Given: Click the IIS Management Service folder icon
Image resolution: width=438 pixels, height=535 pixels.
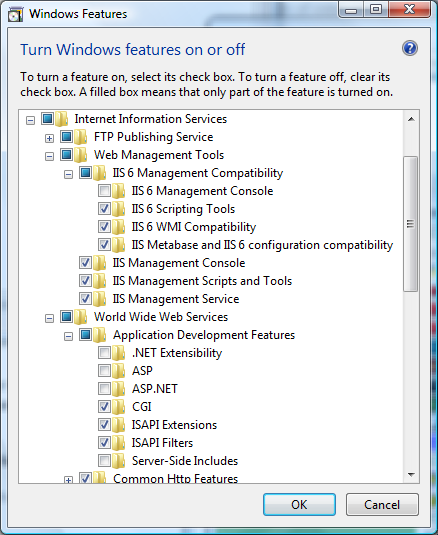Looking at the screenshot, I should 99,299.
